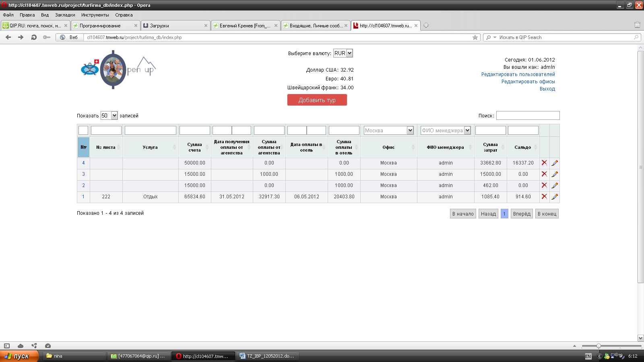644x362 pixels.
Task: Open the Редактировать пользователей link
Action: click(x=518, y=74)
